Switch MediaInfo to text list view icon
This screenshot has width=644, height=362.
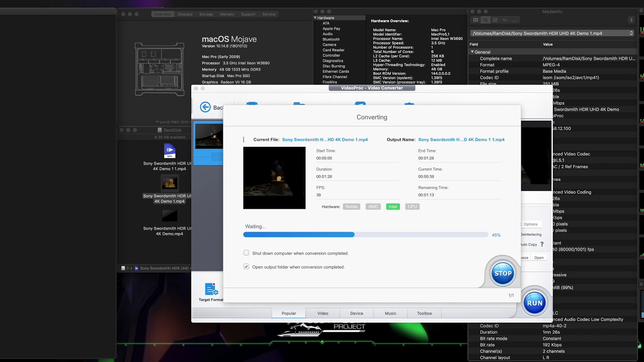pos(495,20)
